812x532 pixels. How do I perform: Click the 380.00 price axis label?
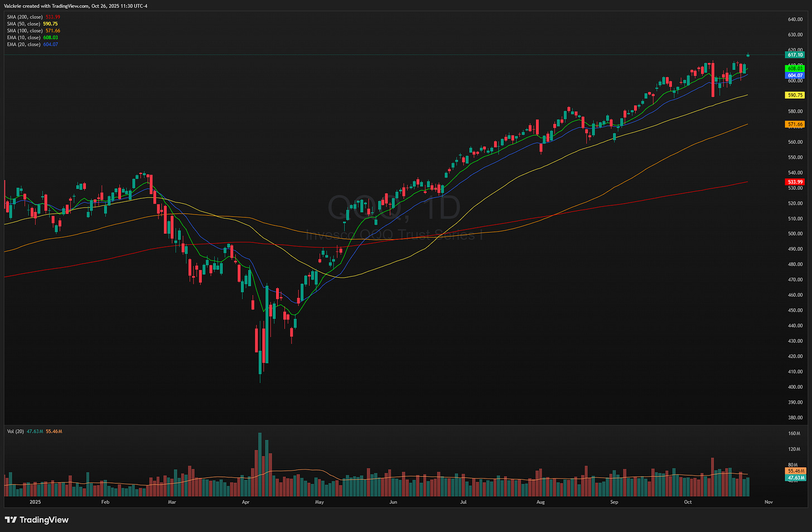point(795,418)
